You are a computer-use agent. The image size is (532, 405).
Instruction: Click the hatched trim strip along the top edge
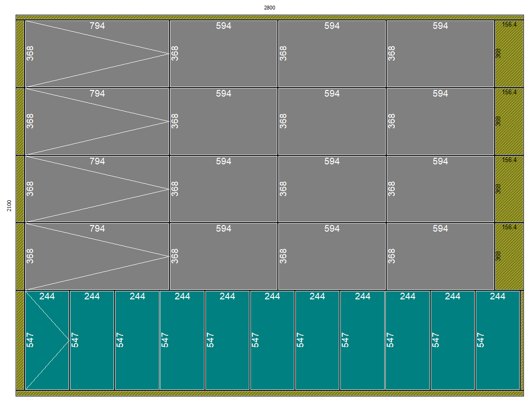(269, 18)
